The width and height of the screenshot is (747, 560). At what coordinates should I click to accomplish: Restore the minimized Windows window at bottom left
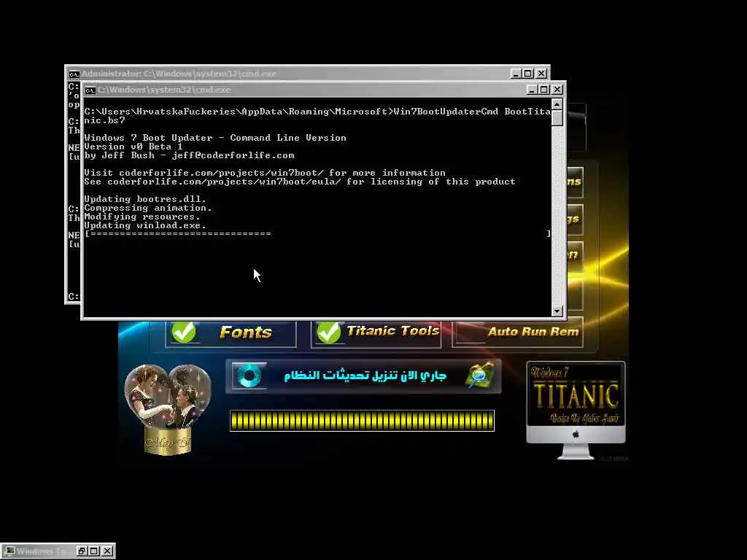82,551
